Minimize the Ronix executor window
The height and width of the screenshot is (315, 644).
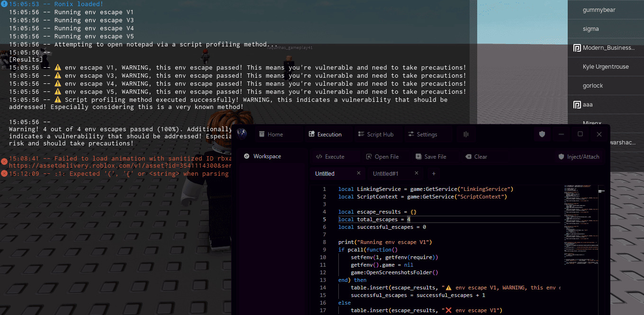(561, 135)
